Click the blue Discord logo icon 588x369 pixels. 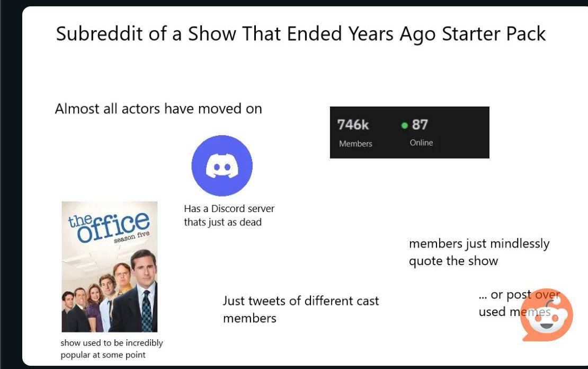(221, 165)
